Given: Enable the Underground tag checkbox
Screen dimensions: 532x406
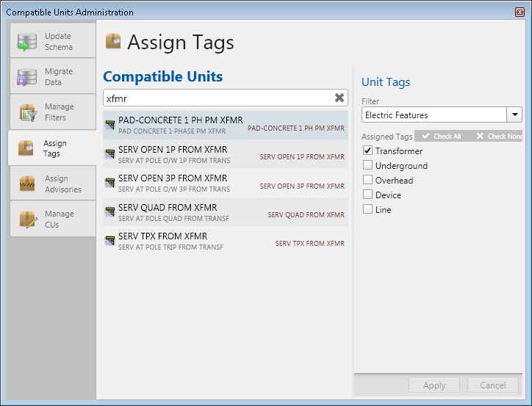Looking at the screenshot, I should (x=368, y=165).
